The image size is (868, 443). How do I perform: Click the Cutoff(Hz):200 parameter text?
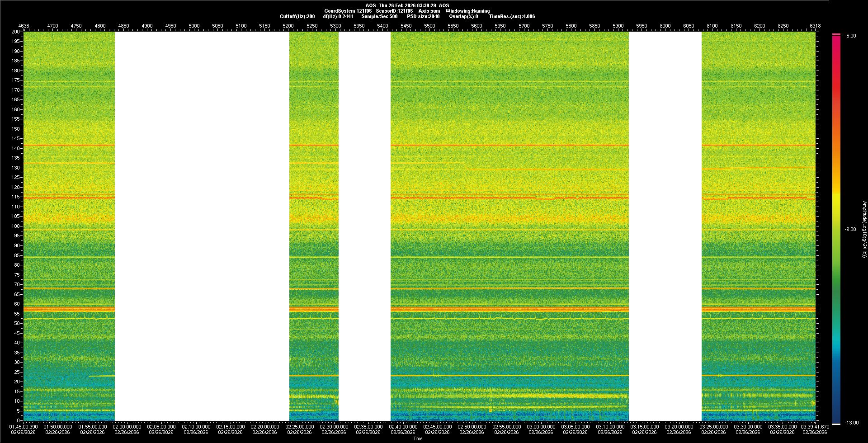pyautogui.click(x=297, y=16)
